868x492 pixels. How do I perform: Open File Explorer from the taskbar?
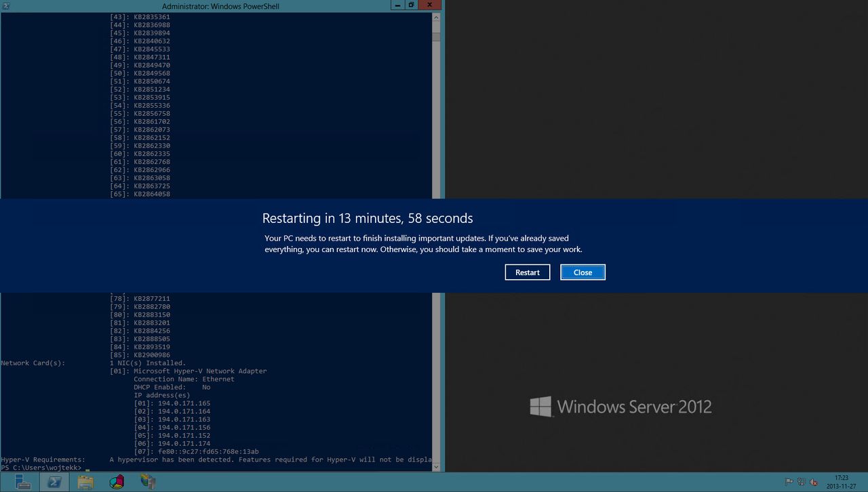coord(85,482)
